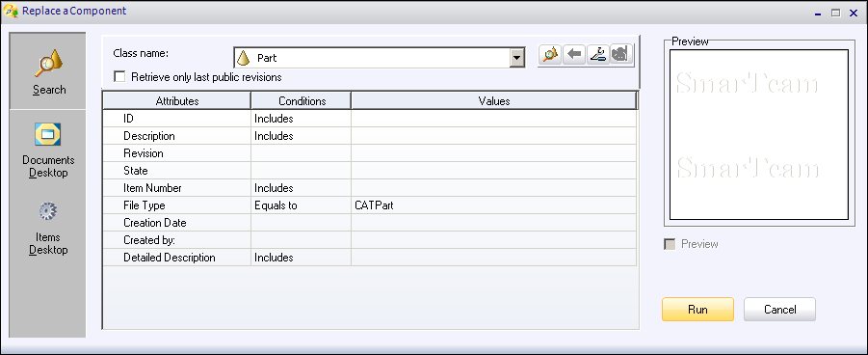Click the grayed-out rightmost toolbar icon

(x=621, y=55)
